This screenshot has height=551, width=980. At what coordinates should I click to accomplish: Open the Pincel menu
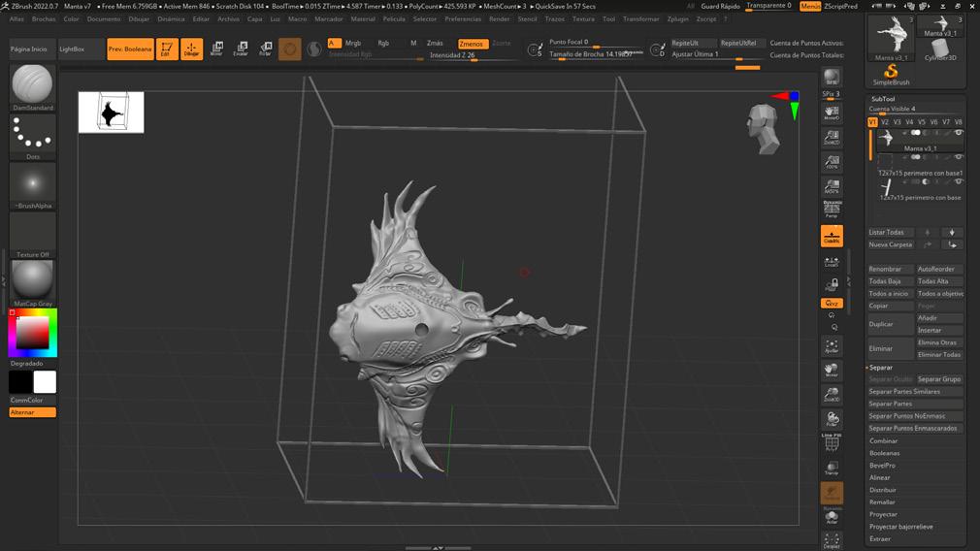click(44, 18)
